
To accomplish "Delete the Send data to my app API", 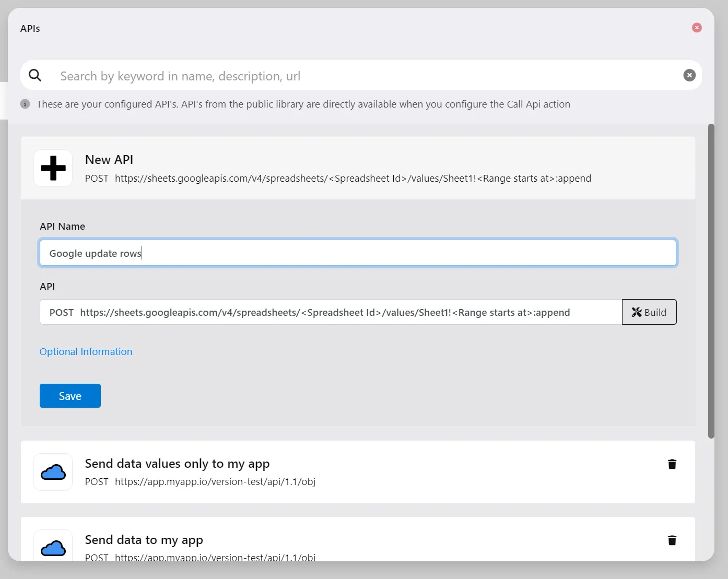I will pyautogui.click(x=672, y=540).
